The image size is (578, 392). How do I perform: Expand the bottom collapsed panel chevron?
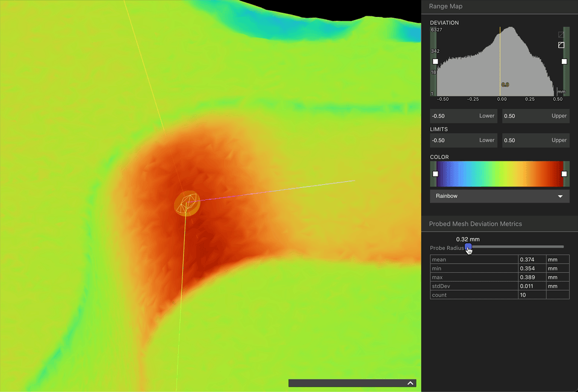tap(410, 383)
